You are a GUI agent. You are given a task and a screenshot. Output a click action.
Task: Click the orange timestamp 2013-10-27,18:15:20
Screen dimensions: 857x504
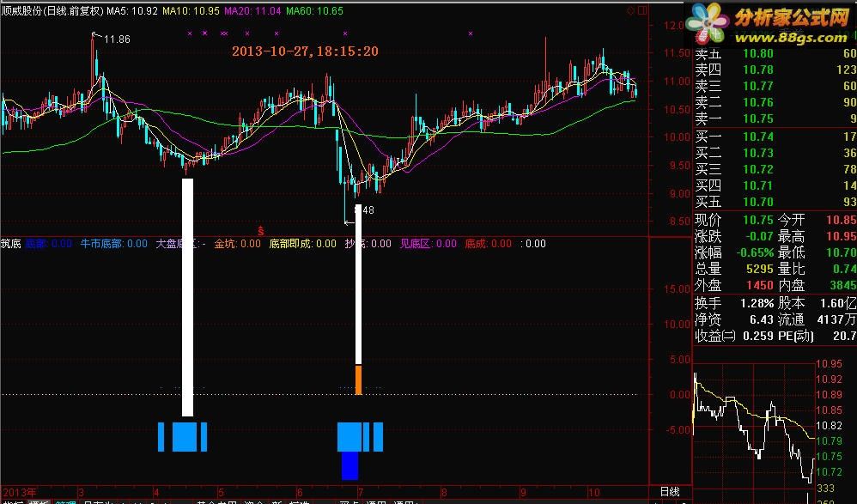(305, 52)
